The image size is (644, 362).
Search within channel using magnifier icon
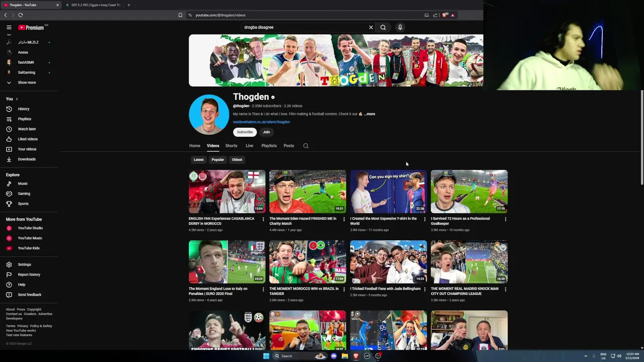pos(305,146)
